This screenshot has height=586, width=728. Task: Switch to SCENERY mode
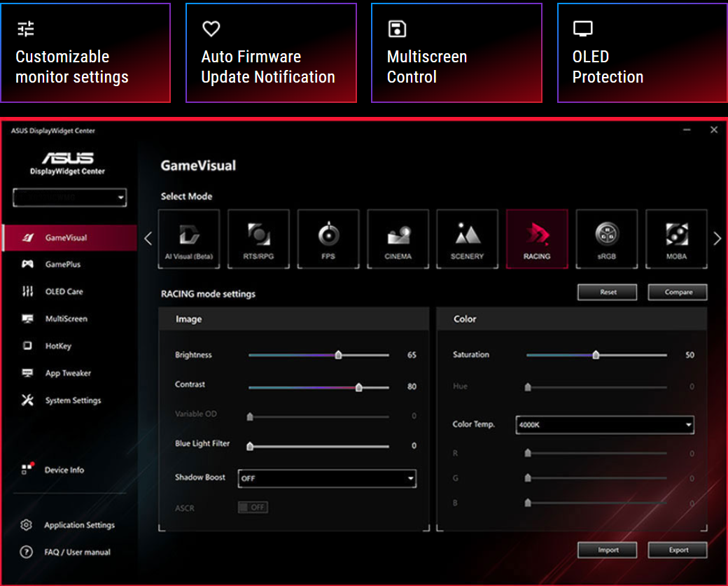click(467, 239)
